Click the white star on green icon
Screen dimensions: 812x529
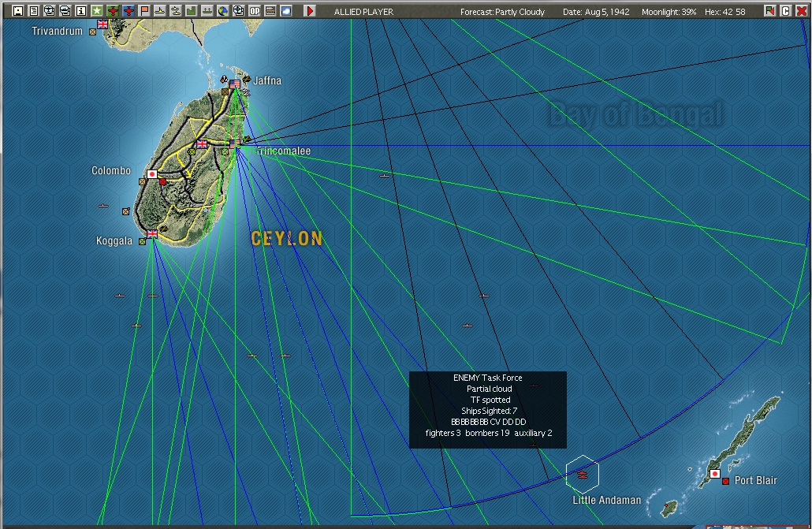click(x=97, y=11)
